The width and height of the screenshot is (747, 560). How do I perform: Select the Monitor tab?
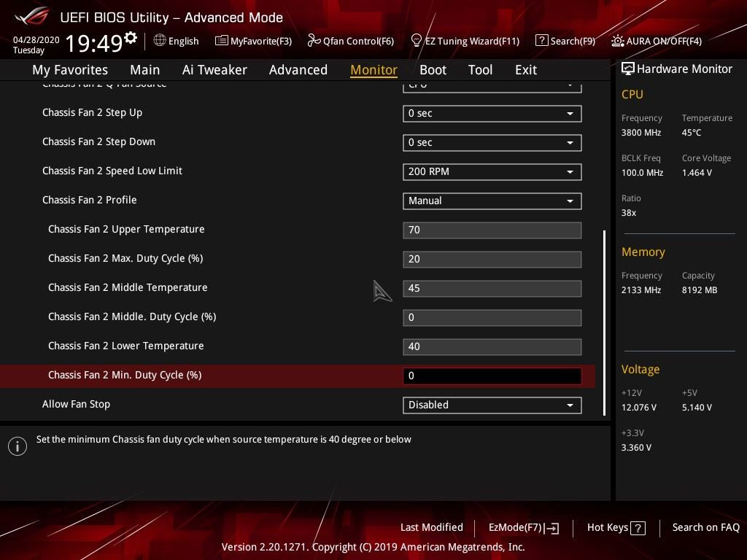click(x=373, y=70)
